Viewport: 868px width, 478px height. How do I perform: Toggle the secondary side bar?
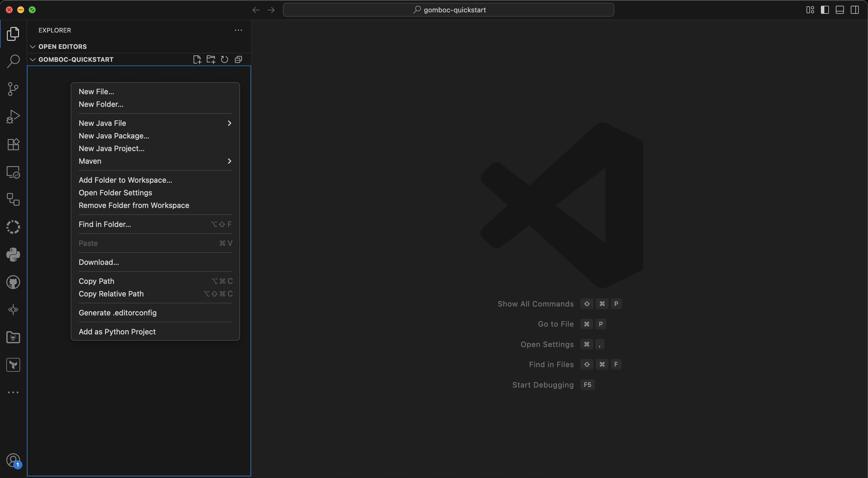click(855, 10)
